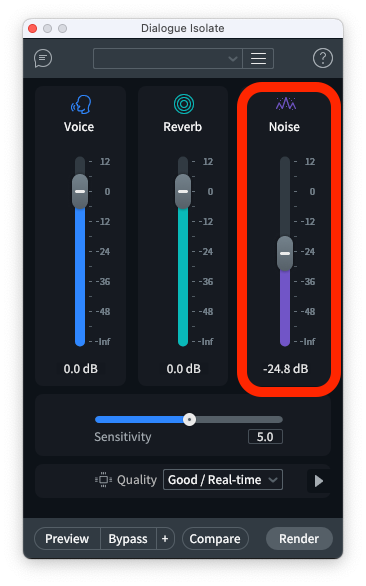Open the preset selection dropdown
Screen dimensions: 366x586
coord(167,59)
